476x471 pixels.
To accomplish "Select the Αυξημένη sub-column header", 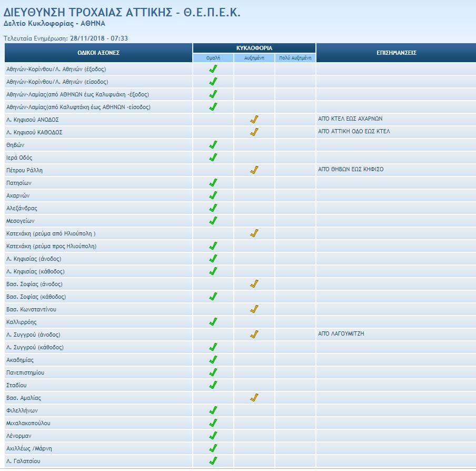I will tap(254, 58).
